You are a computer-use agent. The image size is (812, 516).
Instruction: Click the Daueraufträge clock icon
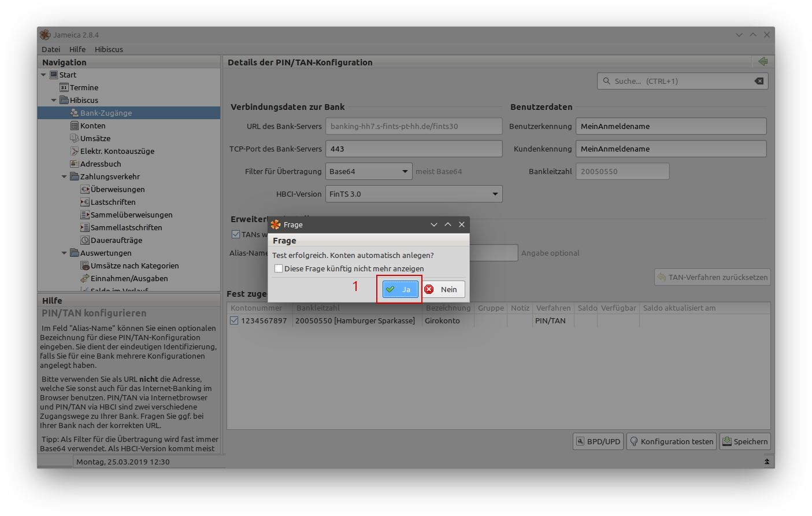(85, 240)
